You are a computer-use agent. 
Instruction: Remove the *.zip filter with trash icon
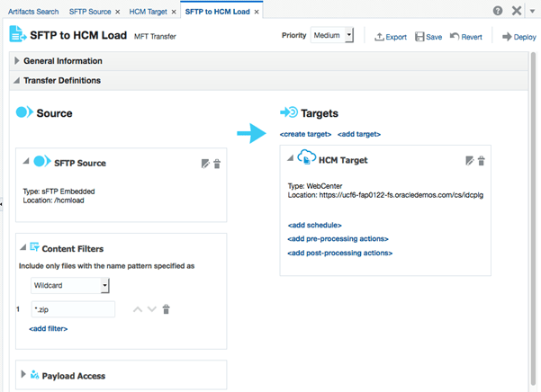click(x=166, y=309)
